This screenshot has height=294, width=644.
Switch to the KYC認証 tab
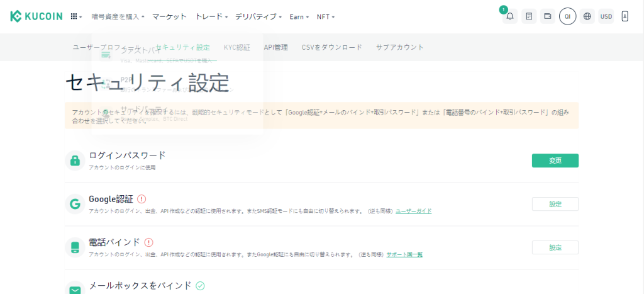236,47
